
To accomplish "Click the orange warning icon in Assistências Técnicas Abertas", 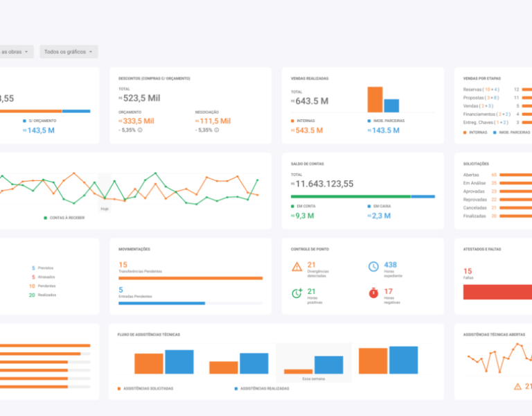I will [516, 386].
